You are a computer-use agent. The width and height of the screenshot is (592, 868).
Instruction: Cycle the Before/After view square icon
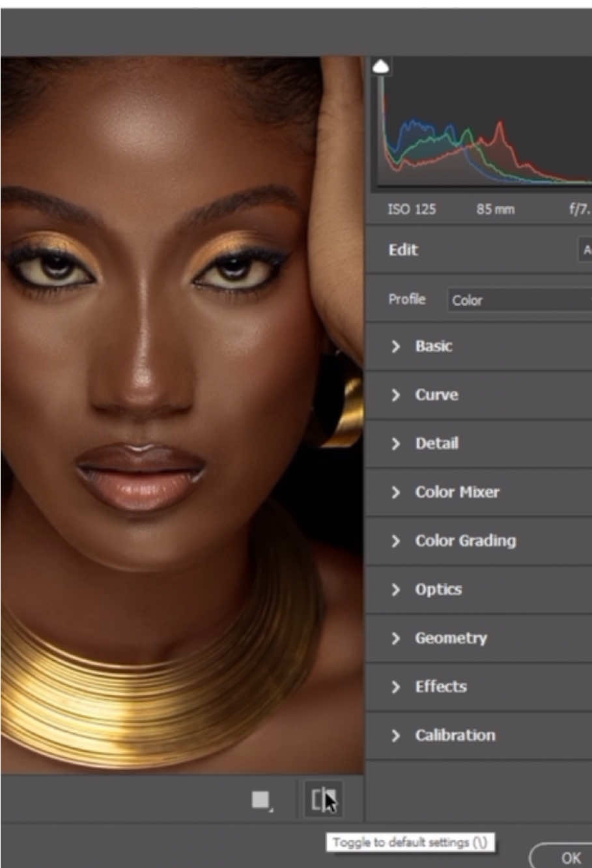(x=262, y=800)
